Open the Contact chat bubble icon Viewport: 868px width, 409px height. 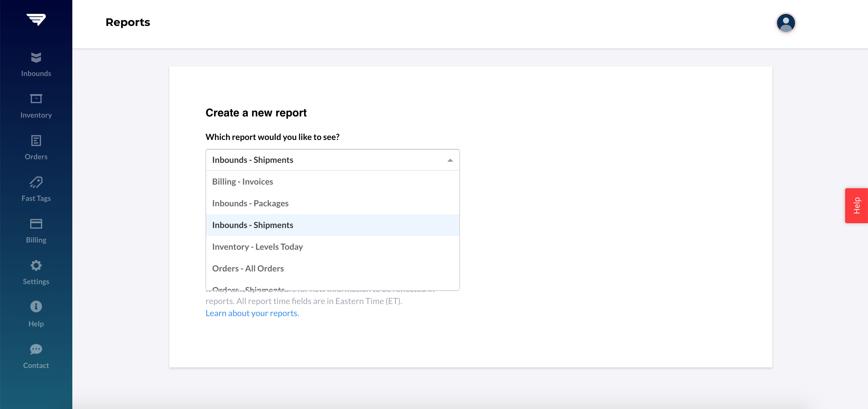tap(36, 349)
